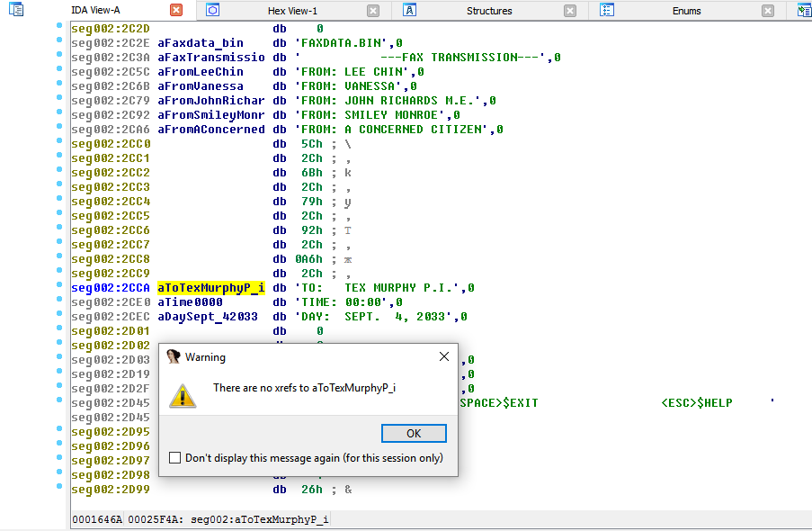
Task: Click address seg002:2C2D
Action: (111, 29)
